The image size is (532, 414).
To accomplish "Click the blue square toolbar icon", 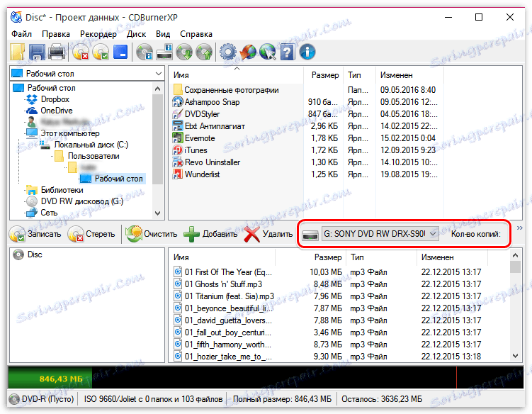I will 120,52.
